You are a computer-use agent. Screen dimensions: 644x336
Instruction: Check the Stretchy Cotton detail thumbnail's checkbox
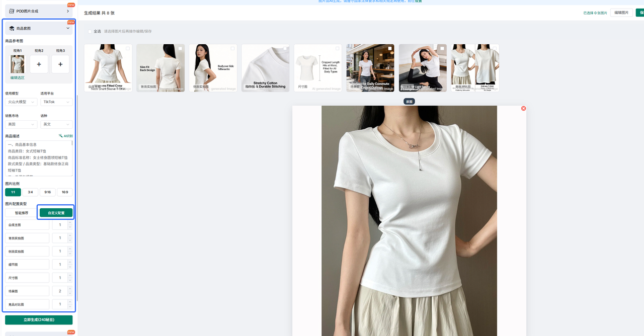click(x=285, y=48)
